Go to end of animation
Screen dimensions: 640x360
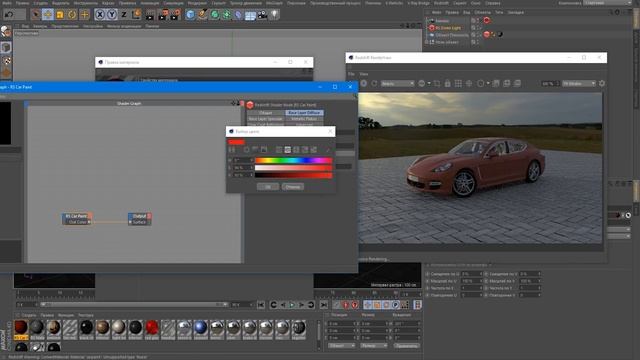click(x=324, y=305)
